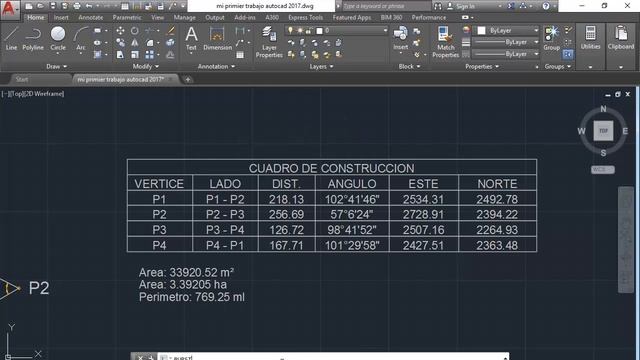Screen dimensions: 640x360
Task: Click the N direction on ViewCube compass
Action: [x=603, y=109]
